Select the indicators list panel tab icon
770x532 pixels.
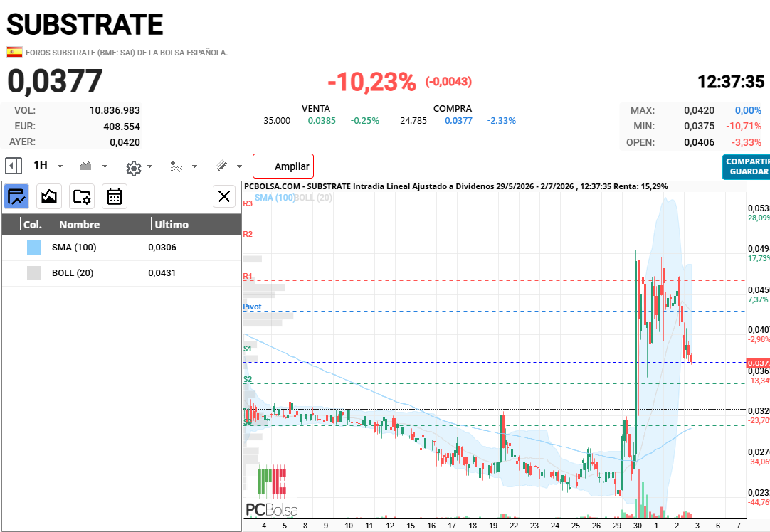coord(16,197)
